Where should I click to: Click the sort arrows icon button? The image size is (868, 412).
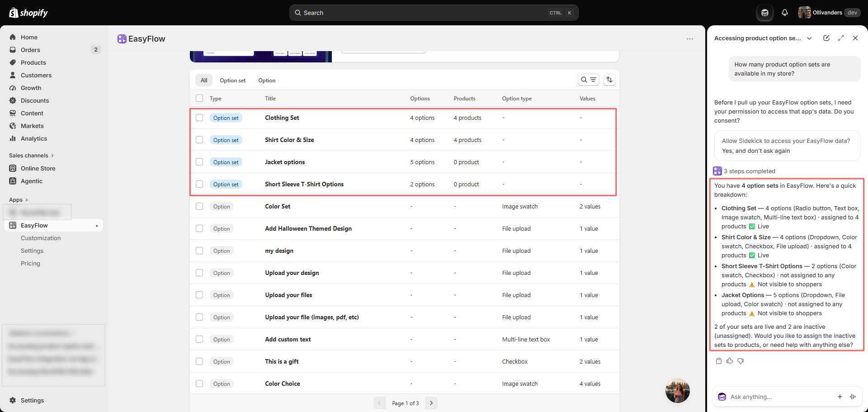tap(609, 80)
